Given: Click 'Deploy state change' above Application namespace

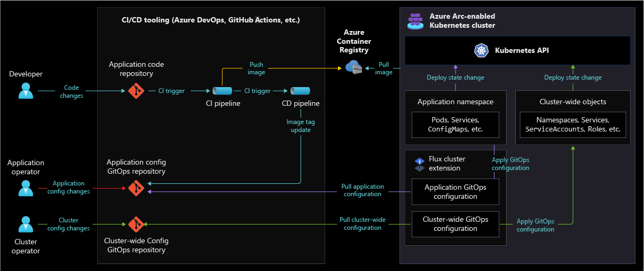Looking at the screenshot, I should click(455, 78).
